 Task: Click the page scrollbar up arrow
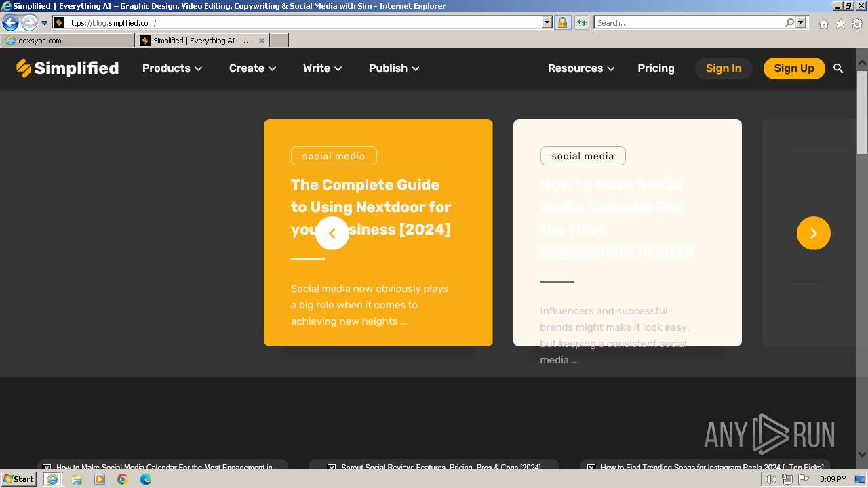(x=862, y=64)
